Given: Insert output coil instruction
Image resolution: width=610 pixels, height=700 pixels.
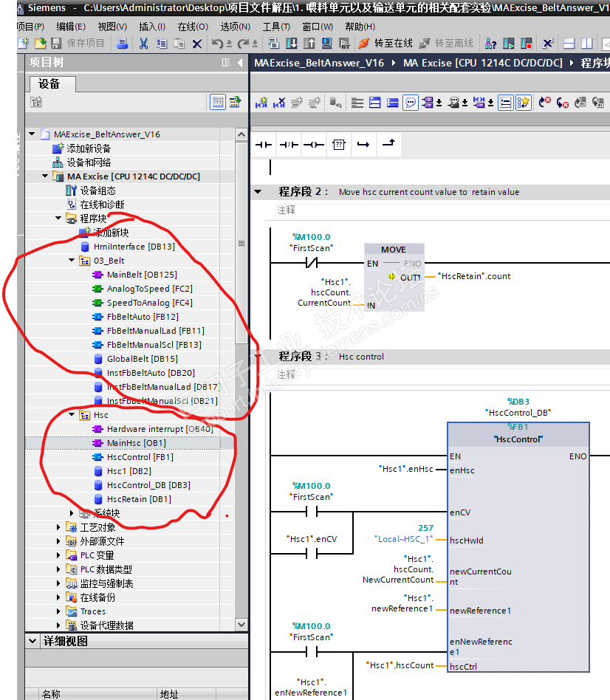Looking at the screenshot, I should click(x=313, y=145).
